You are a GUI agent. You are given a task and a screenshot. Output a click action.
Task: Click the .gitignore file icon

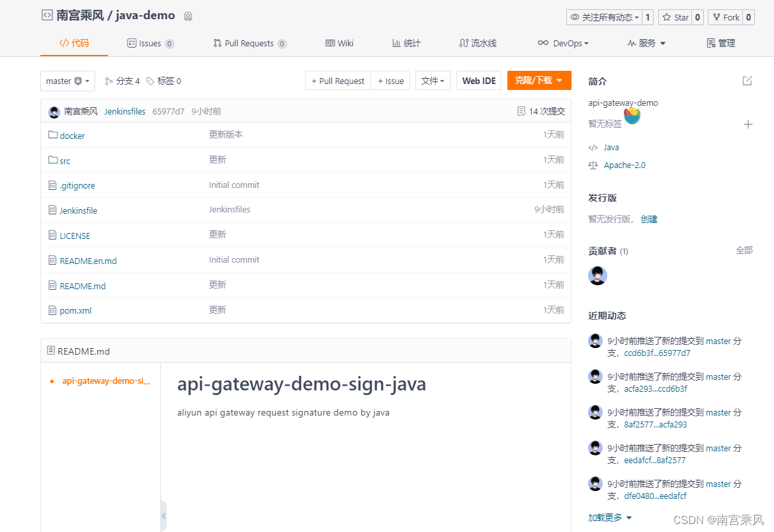point(52,185)
